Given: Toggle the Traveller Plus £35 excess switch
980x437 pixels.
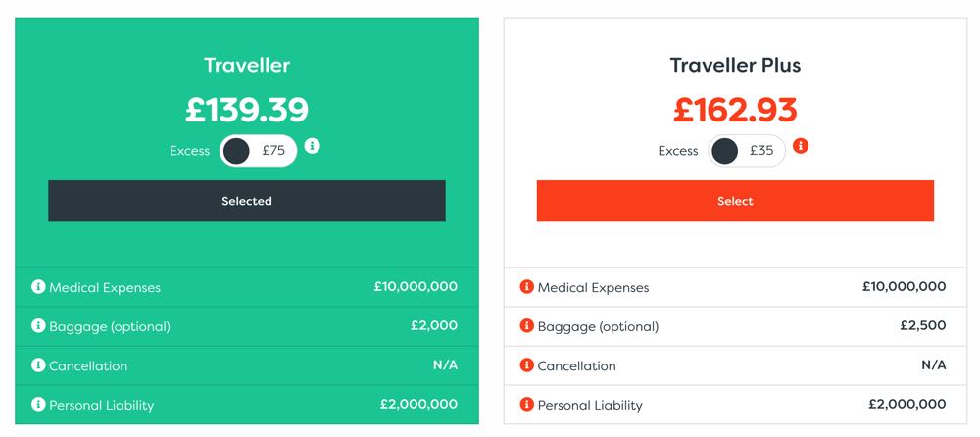Looking at the screenshot, I should [x=747, y=151].
